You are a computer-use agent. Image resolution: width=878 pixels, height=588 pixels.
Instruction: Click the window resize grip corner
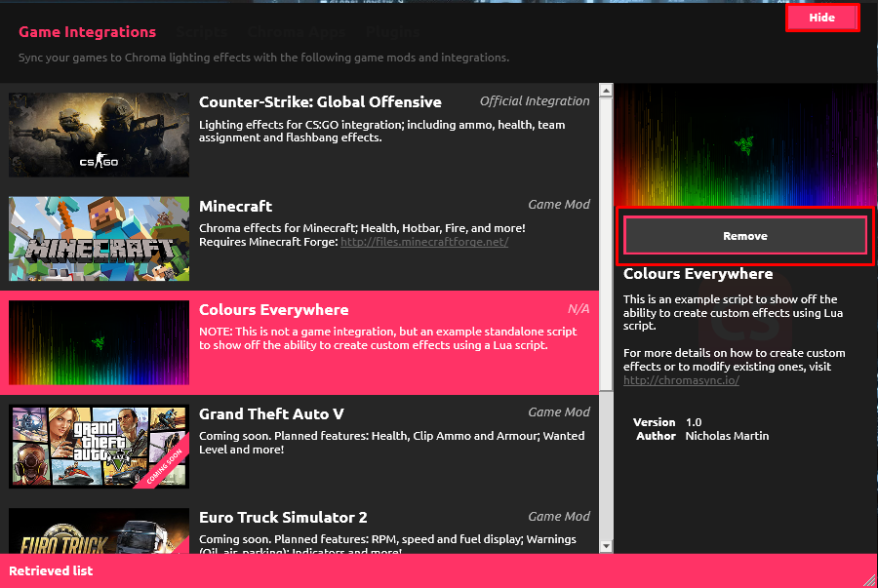point(869,579)
